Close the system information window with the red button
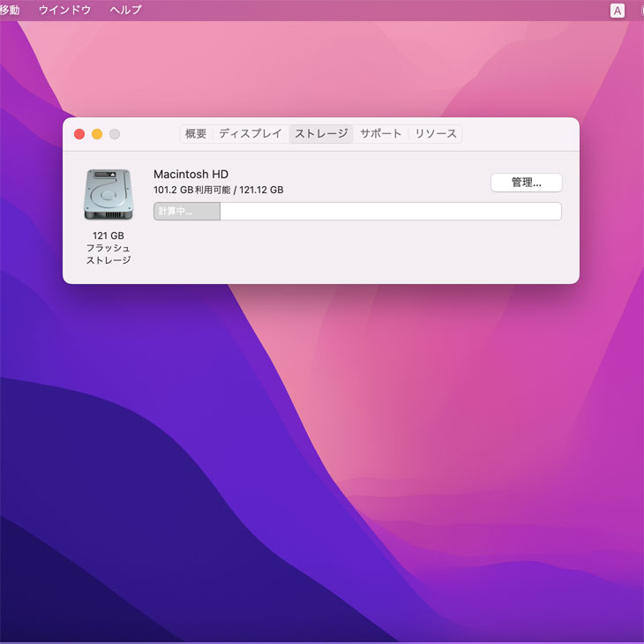The image size is (644, 644). pyautogui.click(x=79, y=134)
